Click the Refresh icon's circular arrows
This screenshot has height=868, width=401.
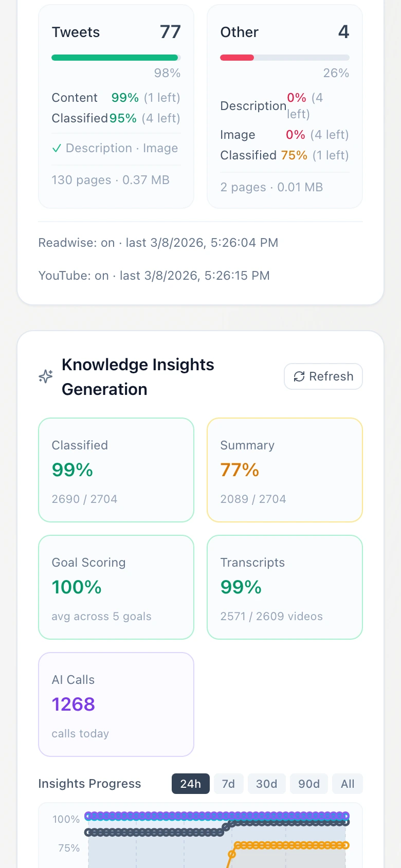pos(299,376)
